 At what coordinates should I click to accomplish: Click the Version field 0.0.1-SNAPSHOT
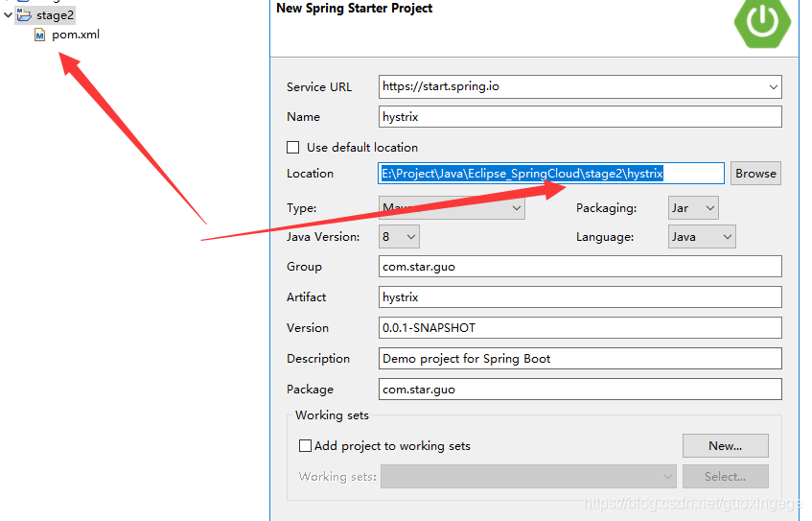580,327
